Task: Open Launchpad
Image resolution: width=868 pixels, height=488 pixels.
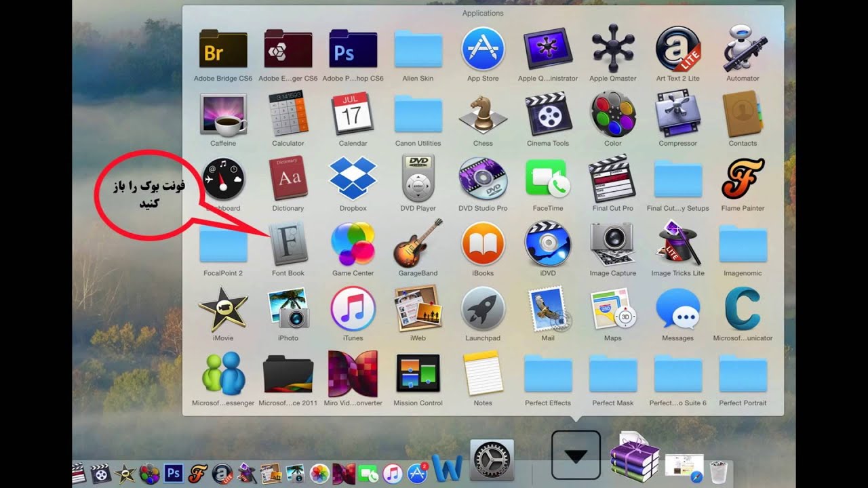Action: 483,309
